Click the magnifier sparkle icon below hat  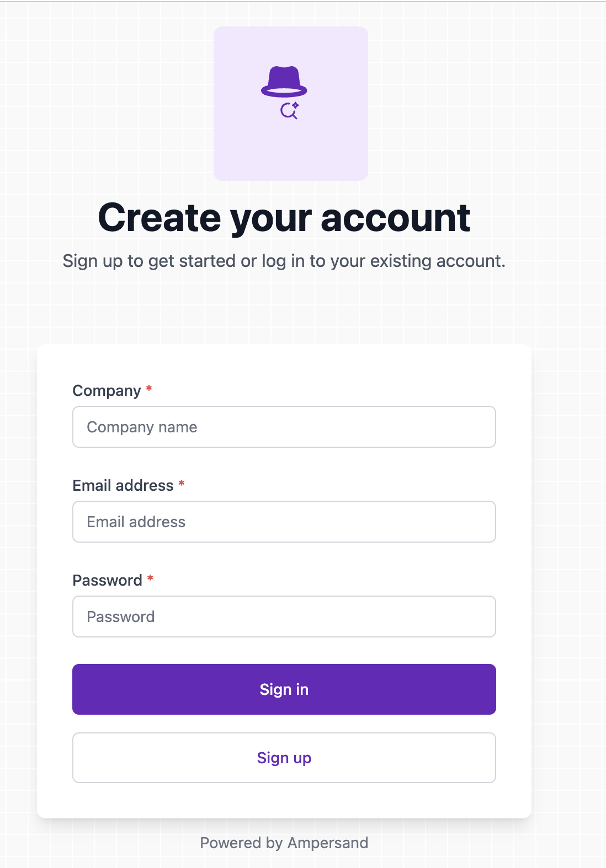coord(289,111)
